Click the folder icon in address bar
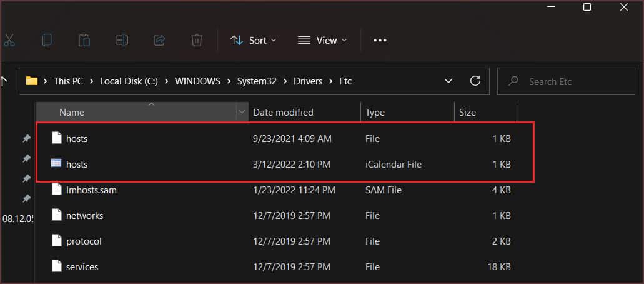Image resolution: width=644 pixels, height=284 pixels. tap(32, 81)
